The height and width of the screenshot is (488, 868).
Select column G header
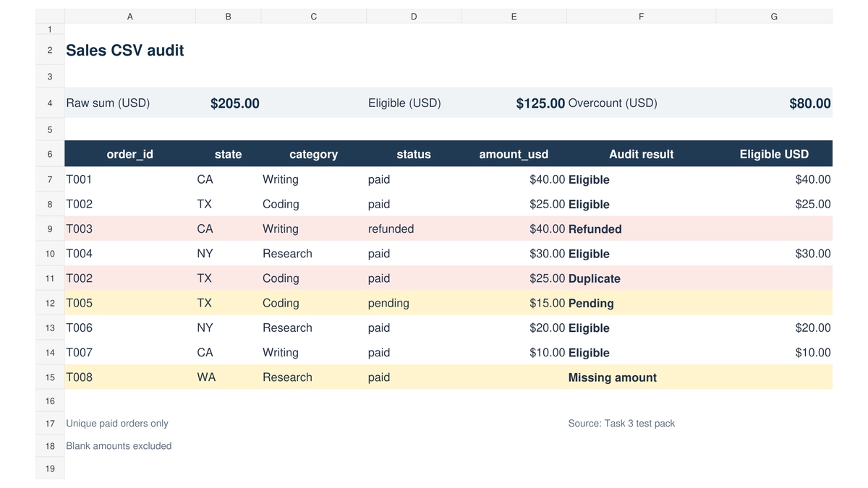(774, 16)
